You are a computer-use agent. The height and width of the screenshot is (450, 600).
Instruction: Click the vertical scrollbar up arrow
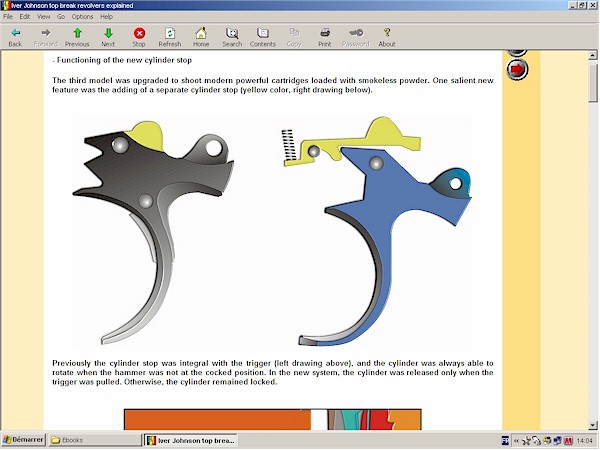(x=593, y=55)
